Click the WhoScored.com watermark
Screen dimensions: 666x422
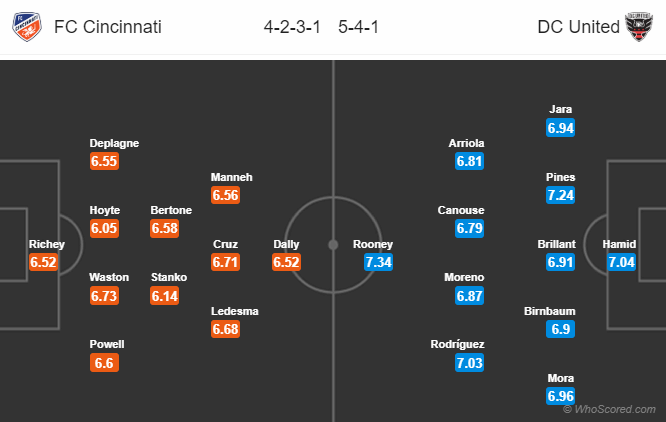coord(609,409)
